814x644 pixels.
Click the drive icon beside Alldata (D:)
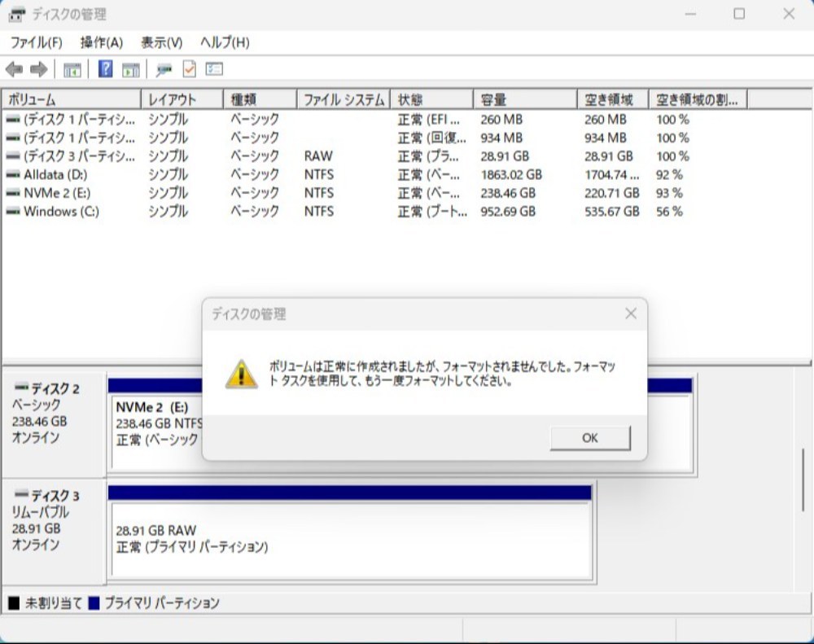pos(13,175)
